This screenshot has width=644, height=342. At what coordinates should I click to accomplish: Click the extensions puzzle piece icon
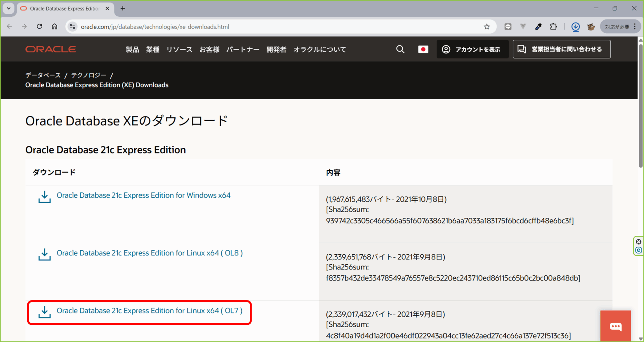(x=554, y=27)
